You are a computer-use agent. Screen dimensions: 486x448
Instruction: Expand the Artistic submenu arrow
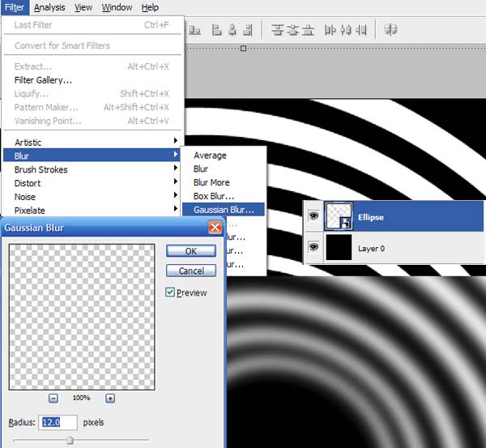click(176, 140)
